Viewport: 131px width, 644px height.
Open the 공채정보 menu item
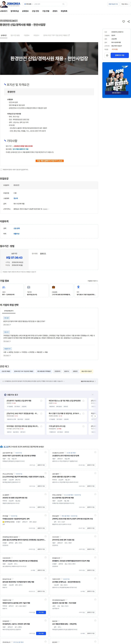pos(25,11)
